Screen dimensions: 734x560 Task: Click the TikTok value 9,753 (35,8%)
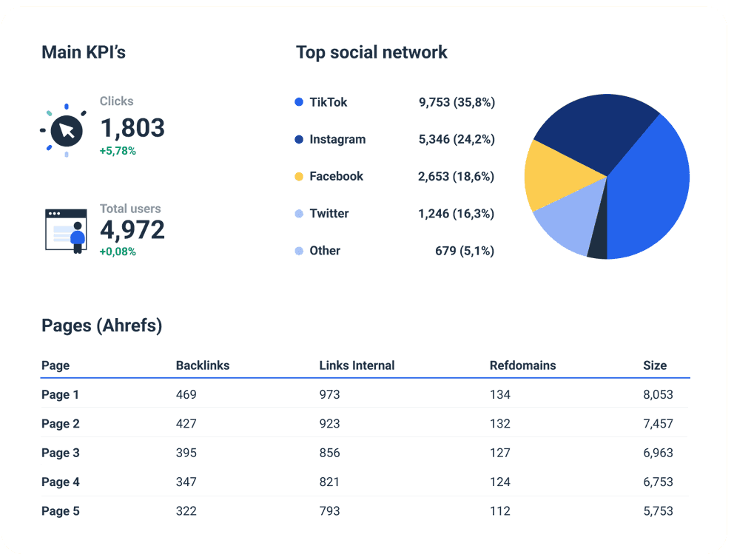coord(457,102)
